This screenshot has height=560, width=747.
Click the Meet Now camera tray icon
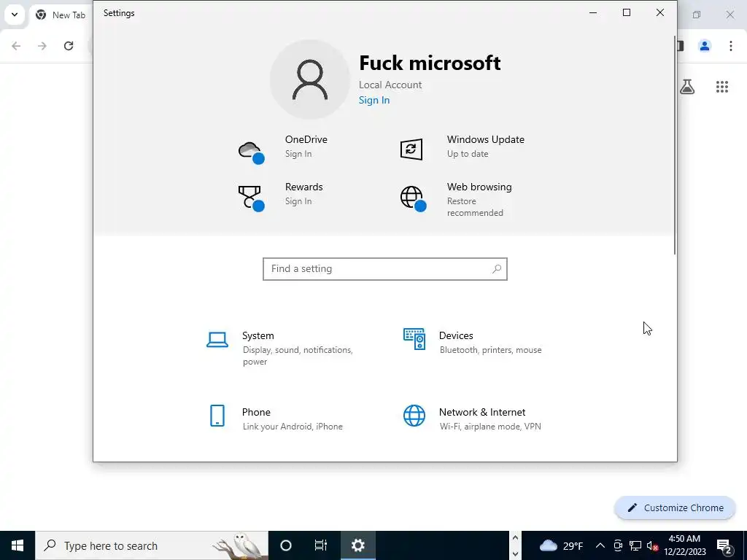click(618, 545)
